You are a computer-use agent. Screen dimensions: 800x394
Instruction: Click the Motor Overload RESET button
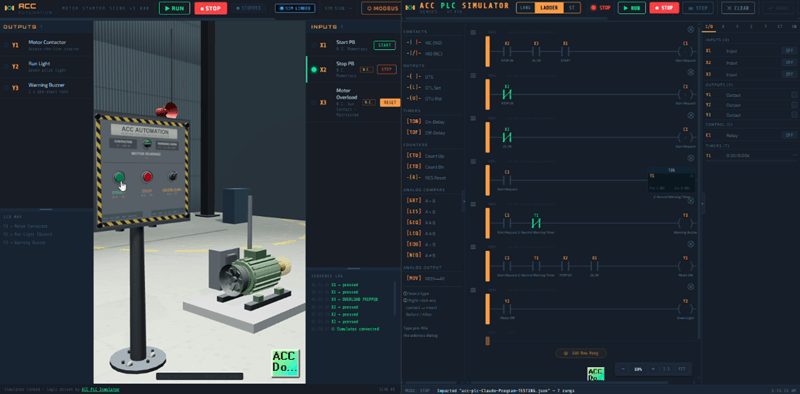click(390, 103)
